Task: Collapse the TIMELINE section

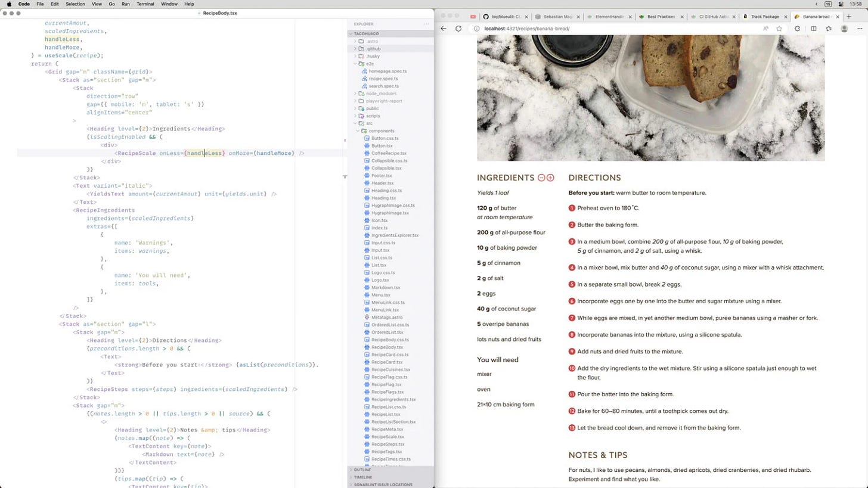Action: 363,477
